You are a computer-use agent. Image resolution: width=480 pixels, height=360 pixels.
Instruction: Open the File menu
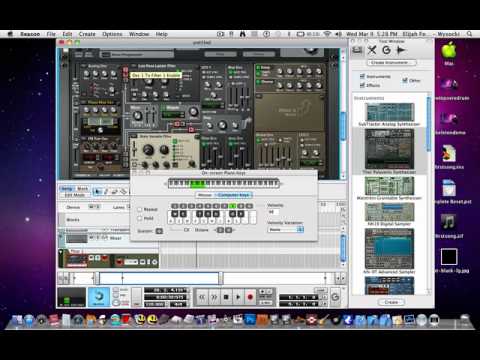(51, 34)
